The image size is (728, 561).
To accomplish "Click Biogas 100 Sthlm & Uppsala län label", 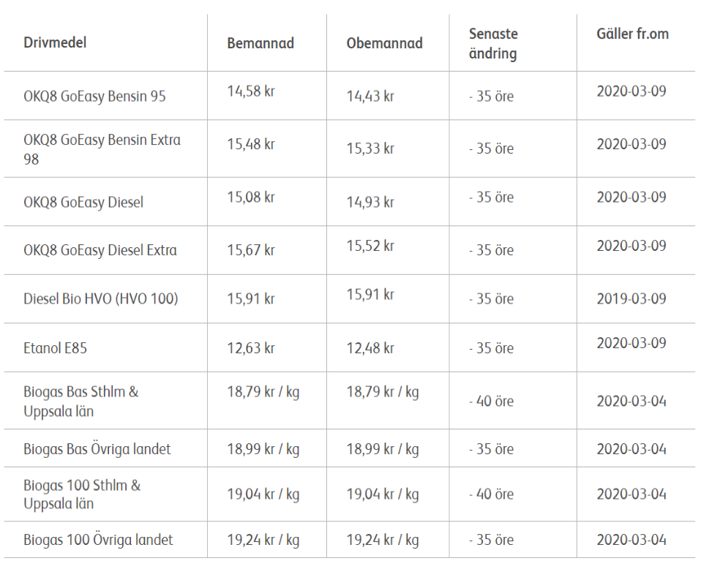I will click(x=82, y=494).
